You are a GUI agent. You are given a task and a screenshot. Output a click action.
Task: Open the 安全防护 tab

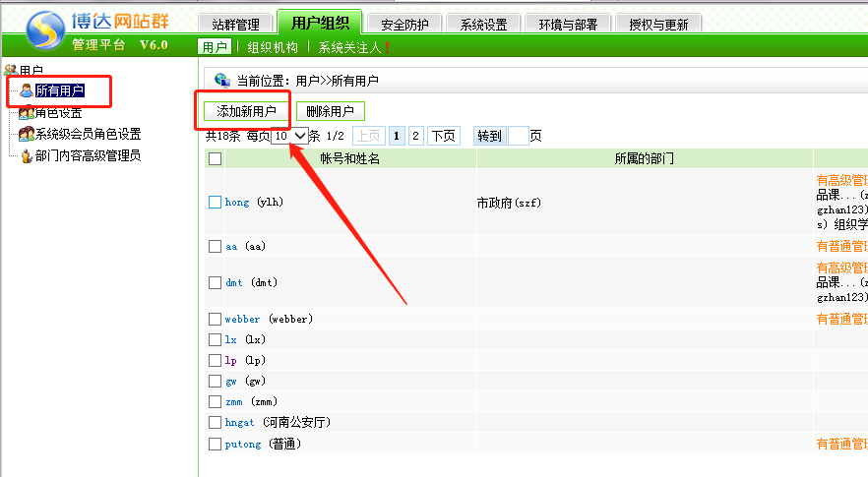tap(404, 24)
